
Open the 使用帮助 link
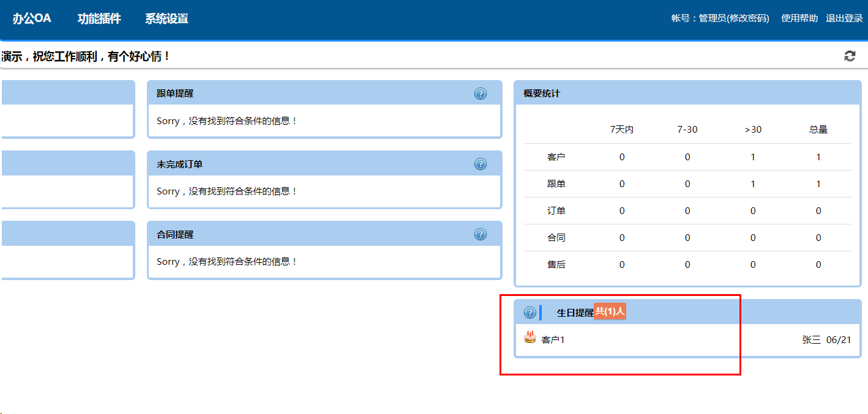799,18
